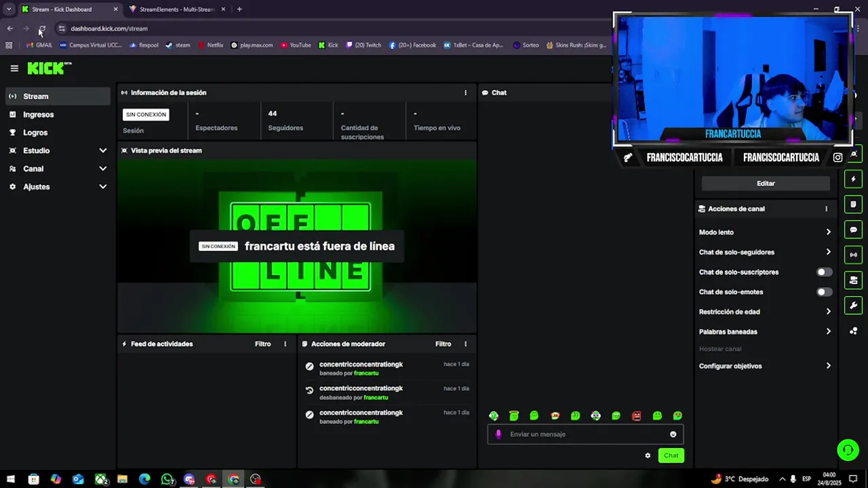
Task: Switch to the StreamElements browser tab
Action: point(178,9)
